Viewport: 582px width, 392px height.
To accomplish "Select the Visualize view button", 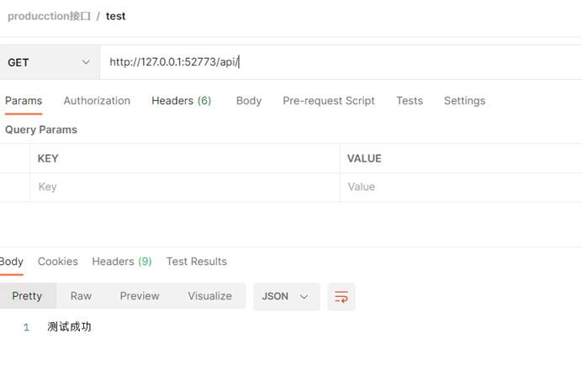I will coord(209,296).
